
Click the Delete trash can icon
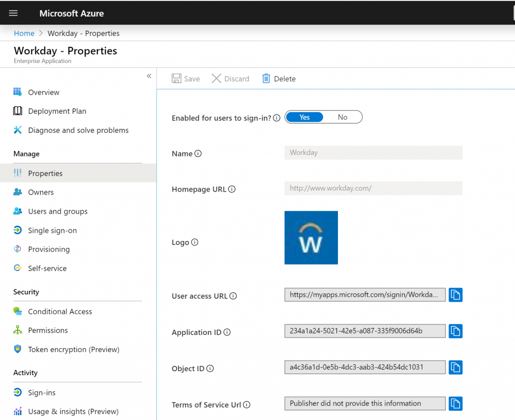(266, 78)
